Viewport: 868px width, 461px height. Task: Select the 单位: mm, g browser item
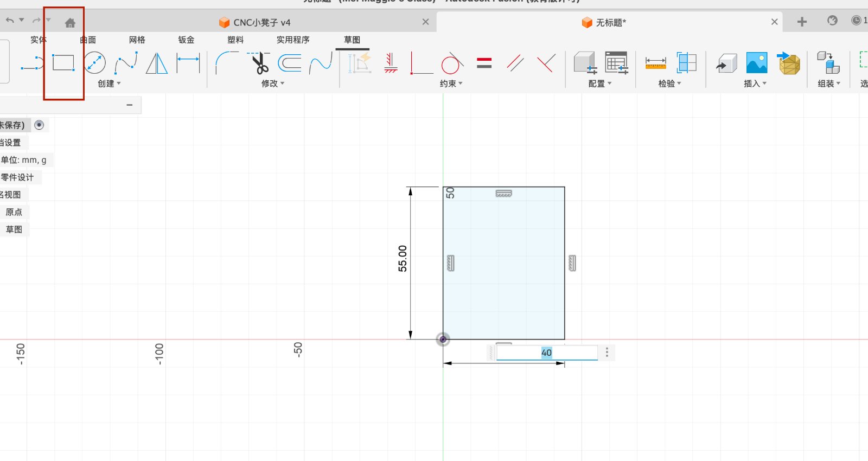coord(24,160)
